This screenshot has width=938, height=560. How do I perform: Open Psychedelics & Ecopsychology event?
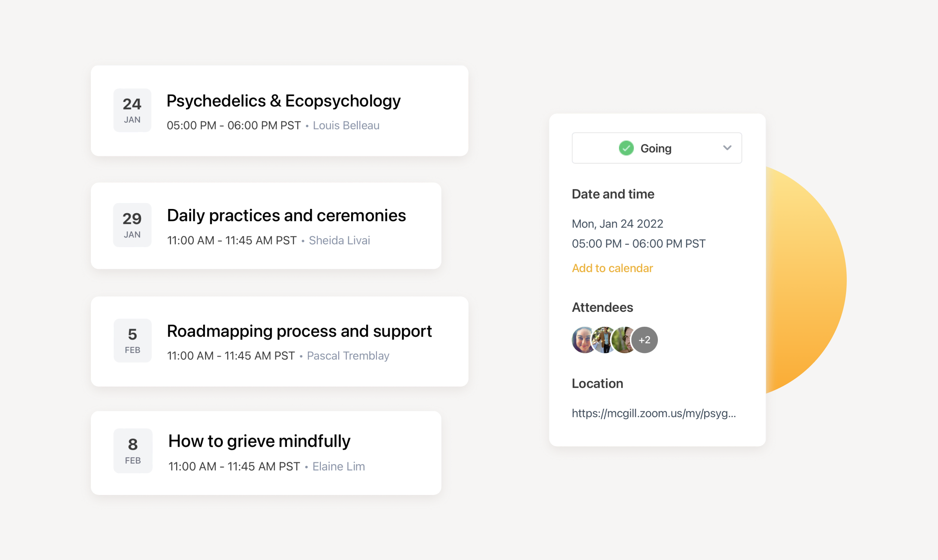pyautogui.click(x=283, y=101)
